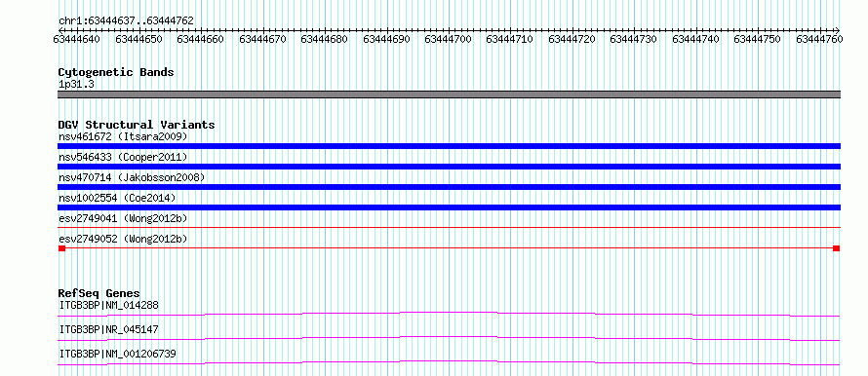
Task: Click ruler coordinate 63444760
Action: click(819, 40)
